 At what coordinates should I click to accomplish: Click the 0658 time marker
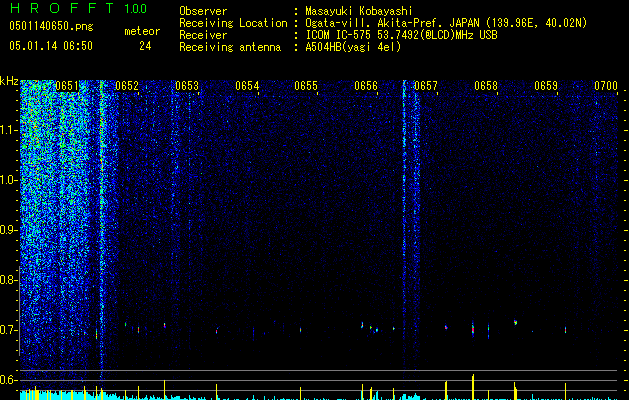(x=486, y=86)
